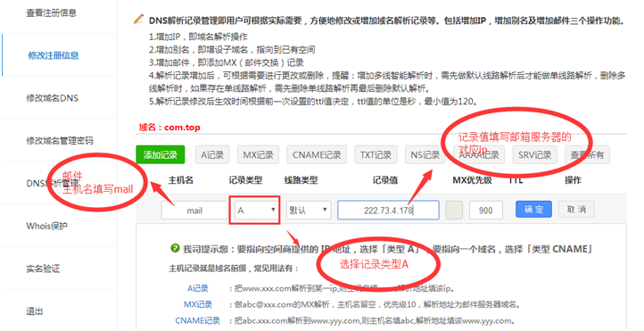Open Whois保护 in the sidebar
Image resolution: width=644 pixels, height=331 pixels.
46,226
